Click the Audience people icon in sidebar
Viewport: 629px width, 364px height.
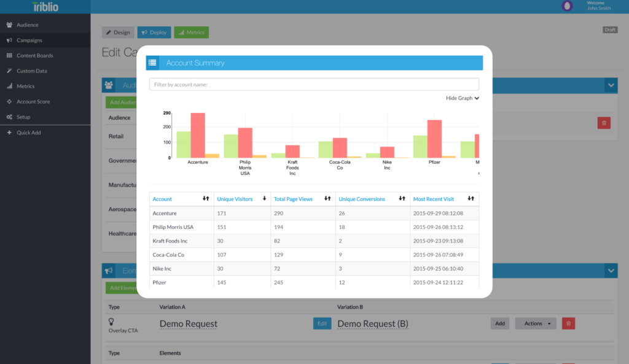click(9, 25)
